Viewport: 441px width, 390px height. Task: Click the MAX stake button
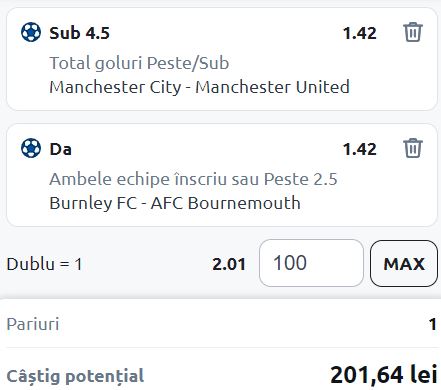404,263
